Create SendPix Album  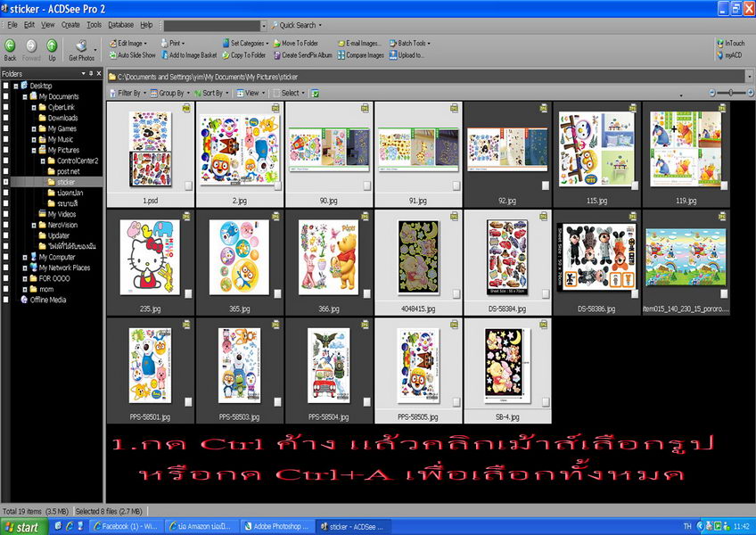(303, 55)
